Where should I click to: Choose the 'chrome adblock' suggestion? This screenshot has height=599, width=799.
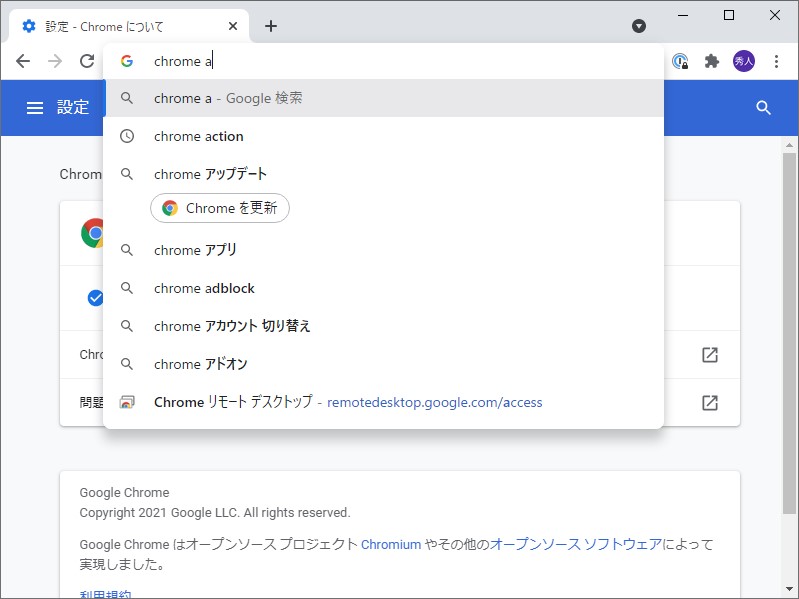coord(383,288)
